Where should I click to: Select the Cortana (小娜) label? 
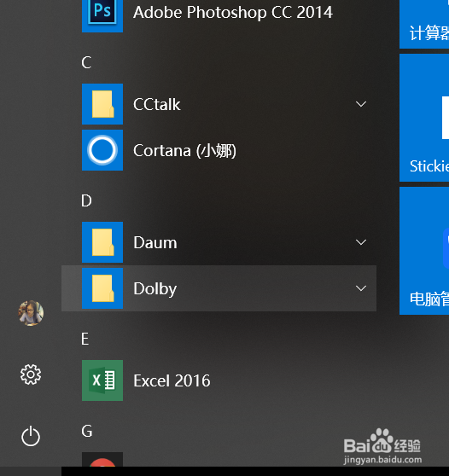[184, 151]
